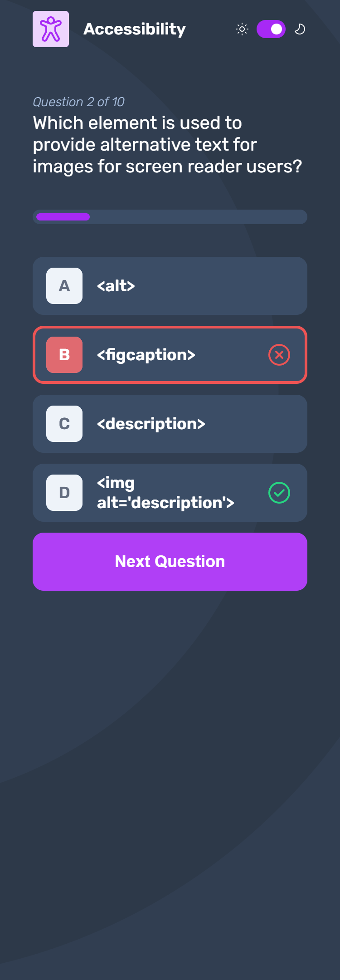Click the moon dark-mode icon
The image size is (340, 980).
point(300,29)
